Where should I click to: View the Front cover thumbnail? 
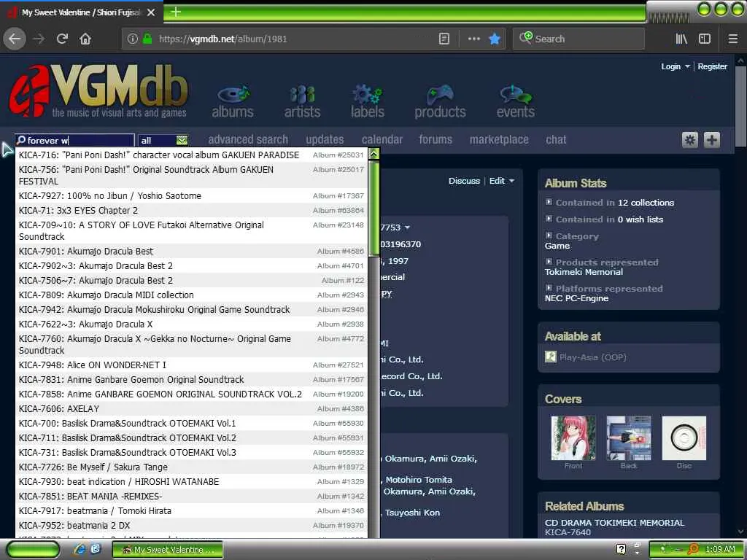coord(573,438)
